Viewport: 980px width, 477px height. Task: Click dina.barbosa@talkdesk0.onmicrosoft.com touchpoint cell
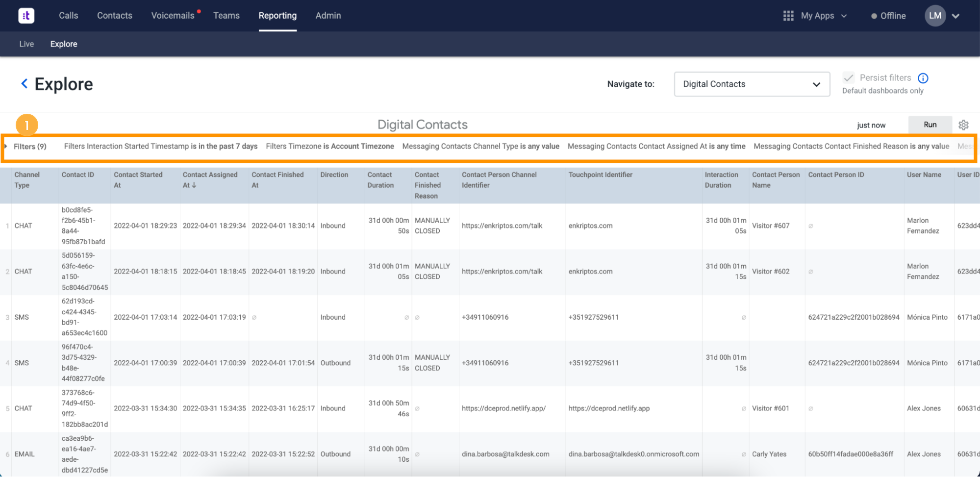click(x=634, y=454)
